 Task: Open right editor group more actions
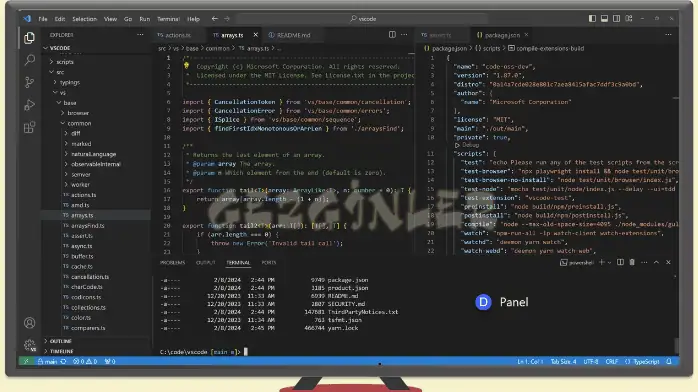tap(668, 35)
